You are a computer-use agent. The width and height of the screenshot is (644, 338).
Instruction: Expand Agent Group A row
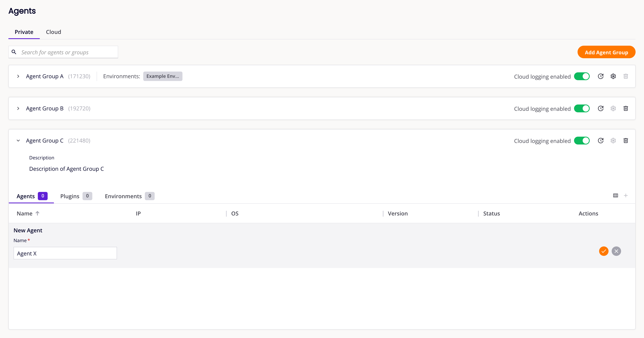18,76
